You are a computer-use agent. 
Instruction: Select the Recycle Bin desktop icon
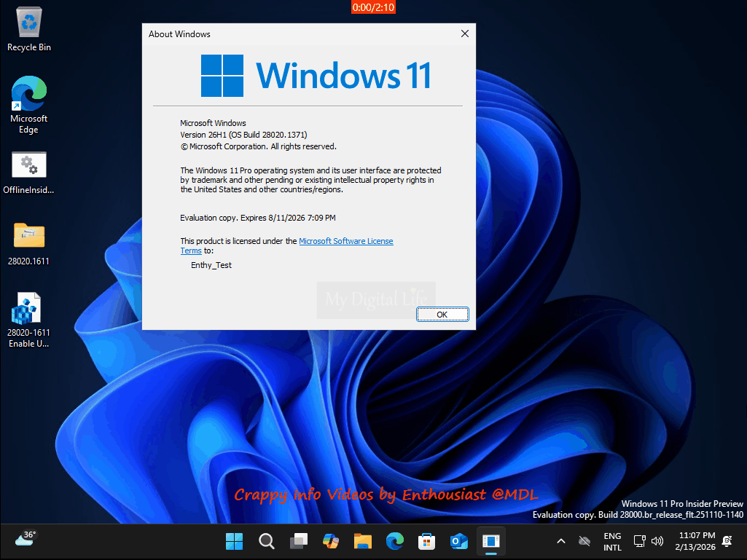[x=29, y=29]
